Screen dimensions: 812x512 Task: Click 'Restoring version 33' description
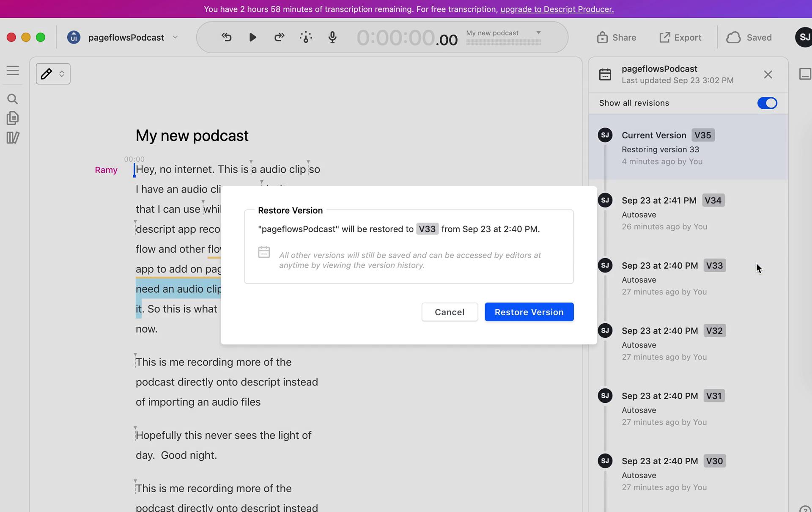[x=660, y=149]
